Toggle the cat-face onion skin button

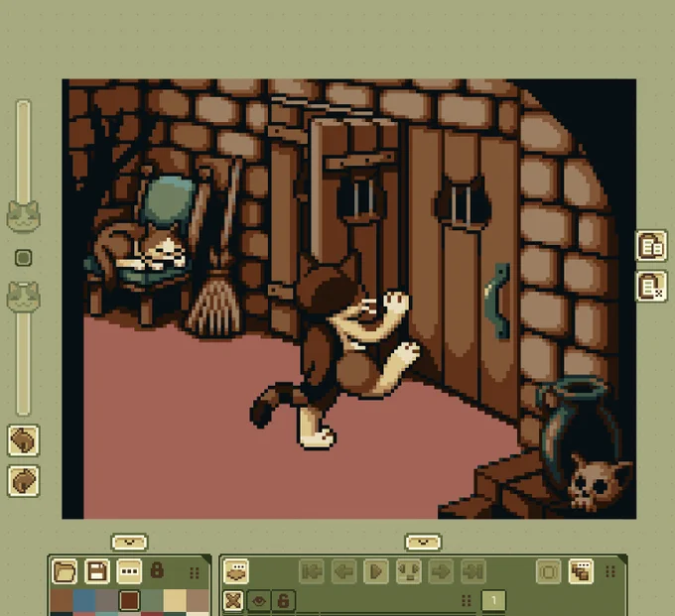tap(409, 571)
